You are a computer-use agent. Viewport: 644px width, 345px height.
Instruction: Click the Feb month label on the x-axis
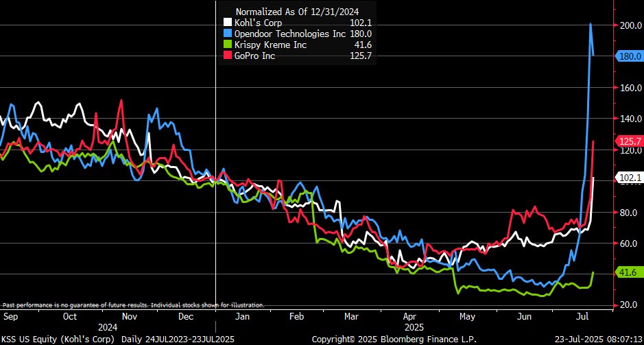pyautogui.click(x=297, y=317)
